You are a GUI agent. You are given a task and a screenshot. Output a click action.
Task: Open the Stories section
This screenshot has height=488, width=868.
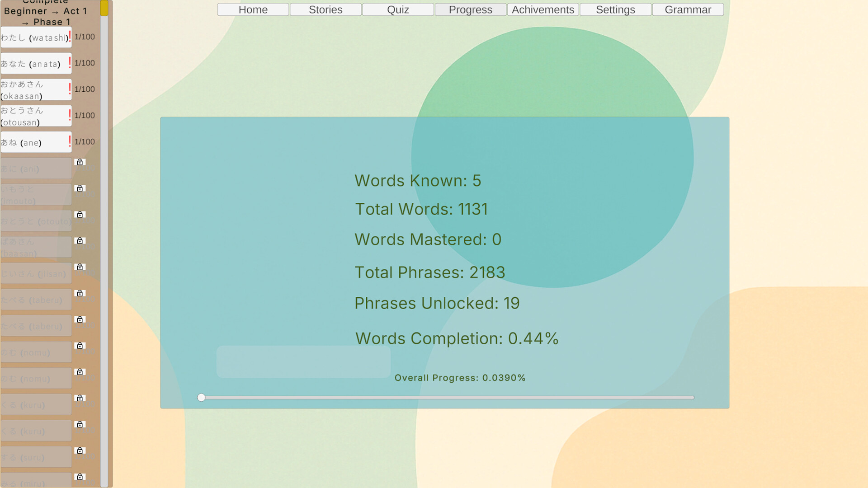click(x=325, y=9)
